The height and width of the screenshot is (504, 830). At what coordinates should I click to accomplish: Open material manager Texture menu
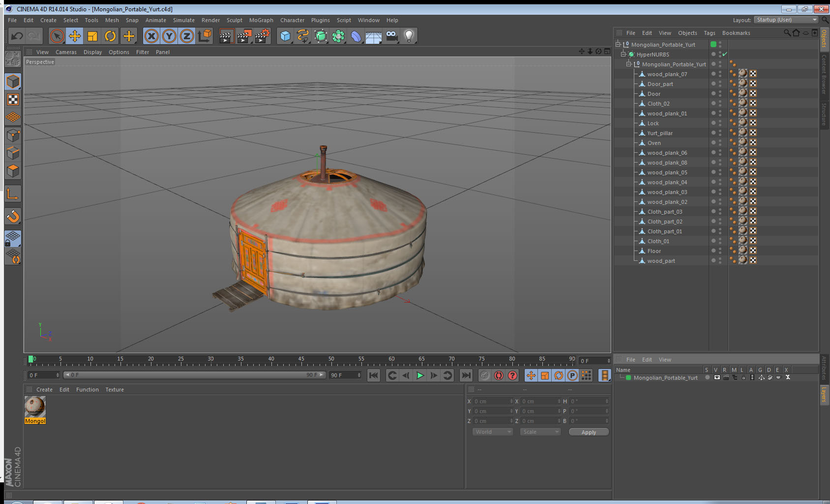point(115,390)
